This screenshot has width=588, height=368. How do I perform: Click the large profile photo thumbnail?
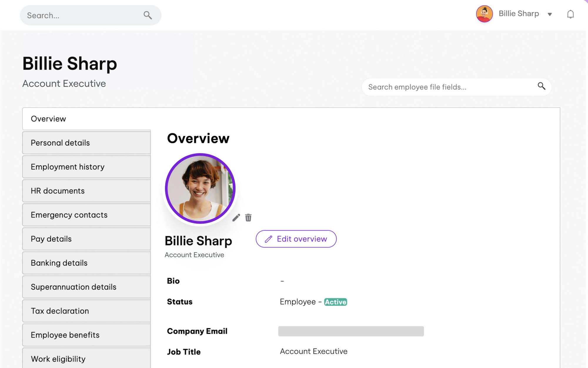200,188
